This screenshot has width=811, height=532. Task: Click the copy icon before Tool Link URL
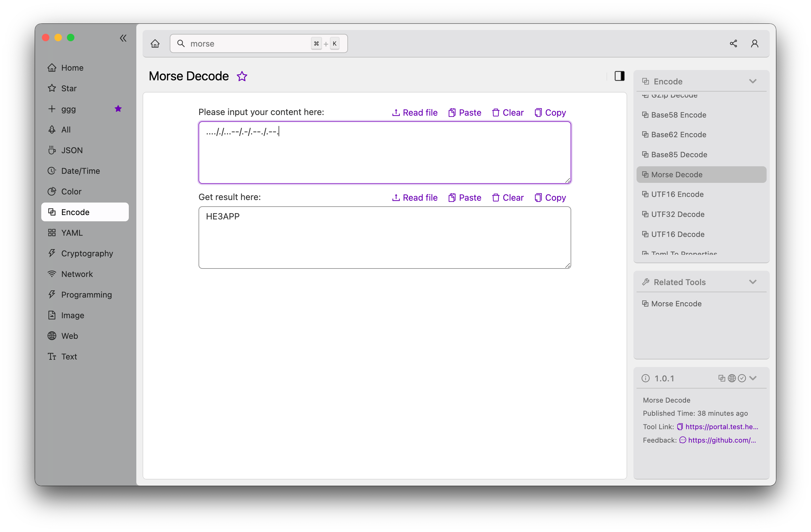(680, 427)
